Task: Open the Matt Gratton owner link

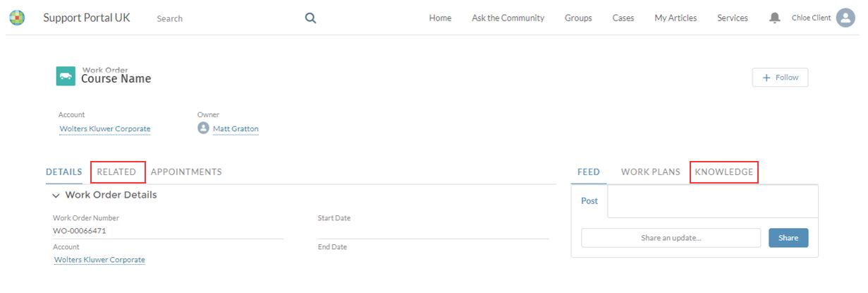Action: (236, 128)
